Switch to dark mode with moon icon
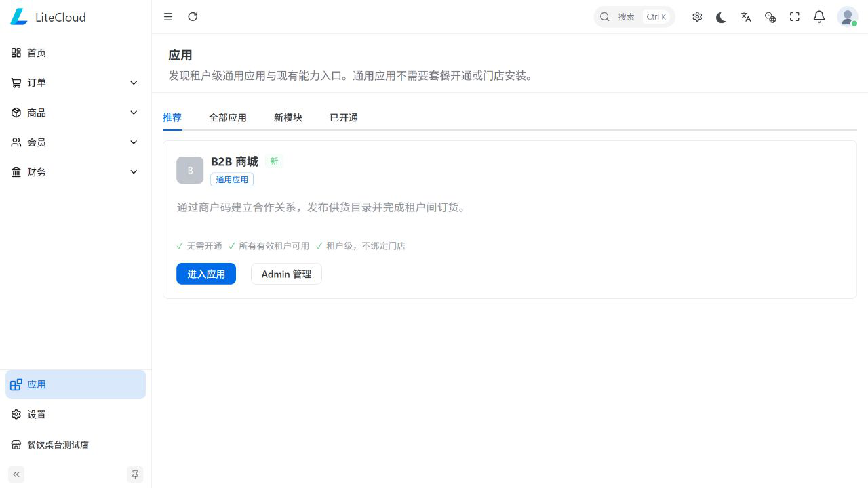The image size is (868, 488). pos(722,17)
